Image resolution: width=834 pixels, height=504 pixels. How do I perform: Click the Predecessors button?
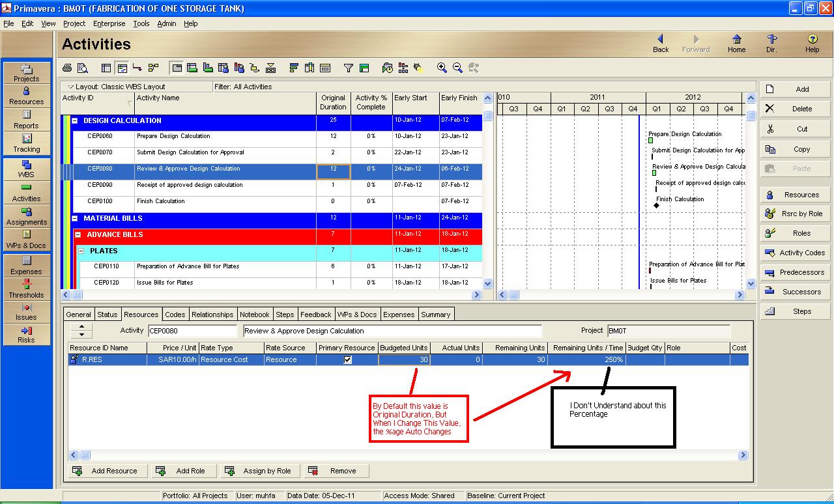point(794,272)
